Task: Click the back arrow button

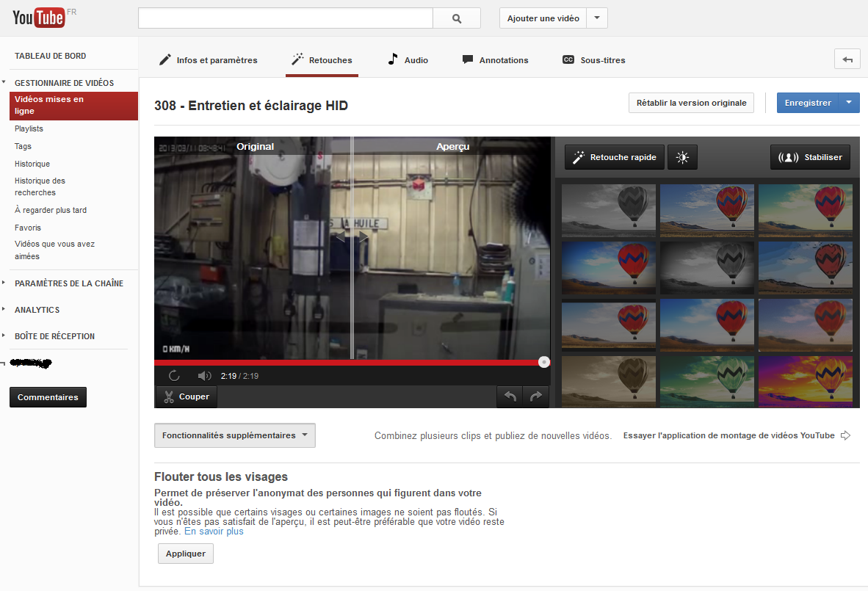Action: tap(847, 60)
